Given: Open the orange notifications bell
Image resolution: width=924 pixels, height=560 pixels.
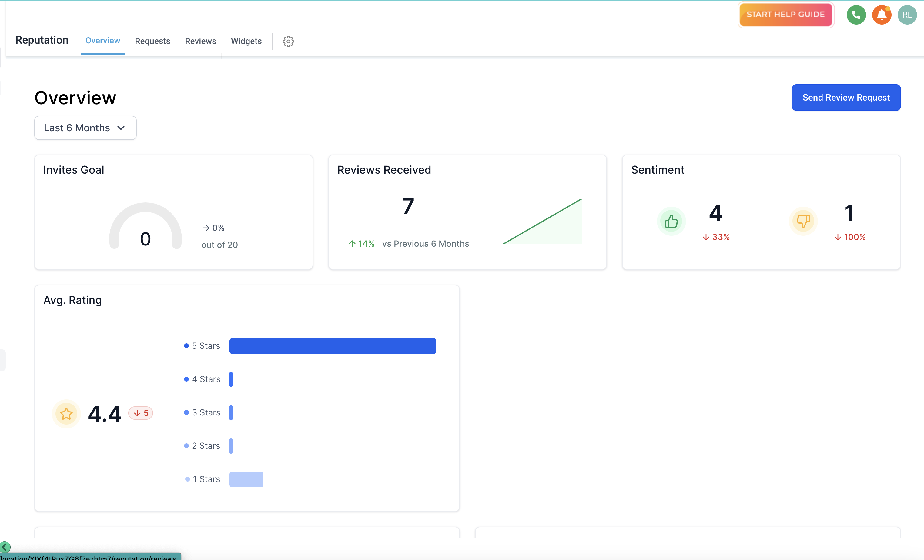Looking at the screenshot, I should pos(881,15).
